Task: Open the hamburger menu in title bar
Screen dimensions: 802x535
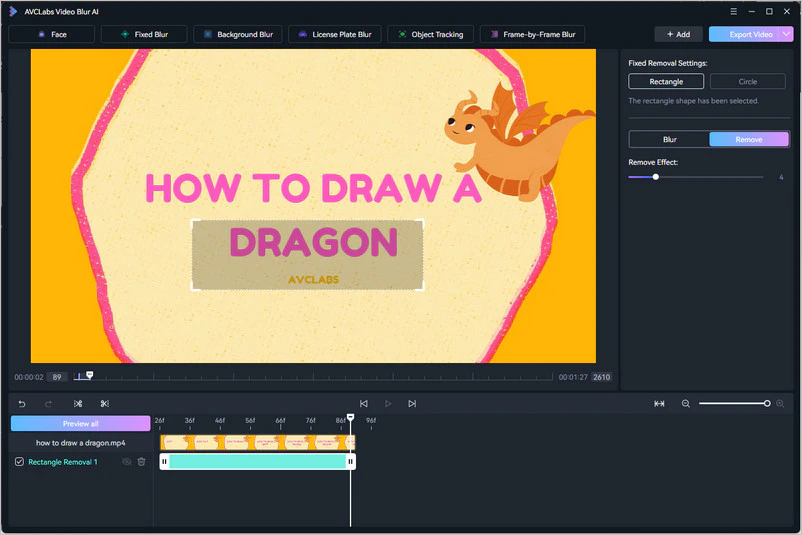Action: coord(733,11)
